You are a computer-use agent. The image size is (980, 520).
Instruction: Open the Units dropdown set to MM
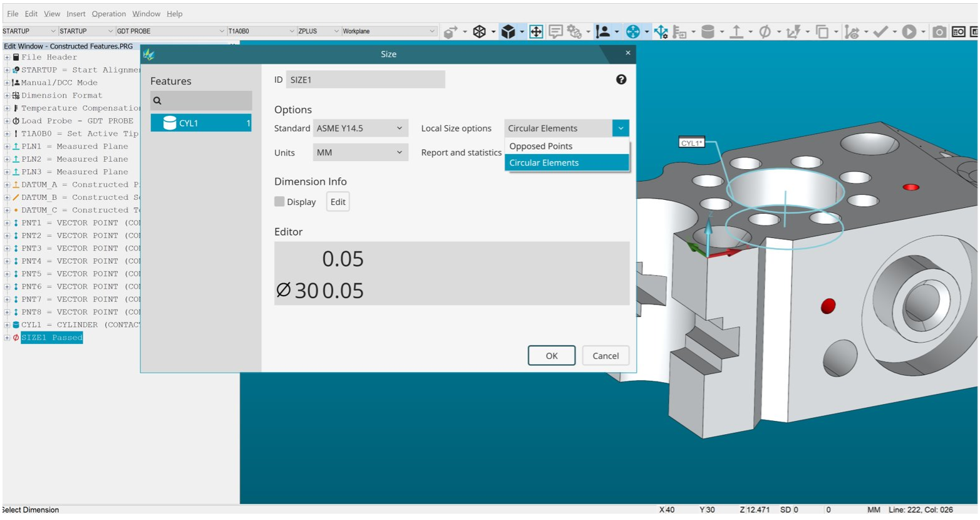[360, 152]
